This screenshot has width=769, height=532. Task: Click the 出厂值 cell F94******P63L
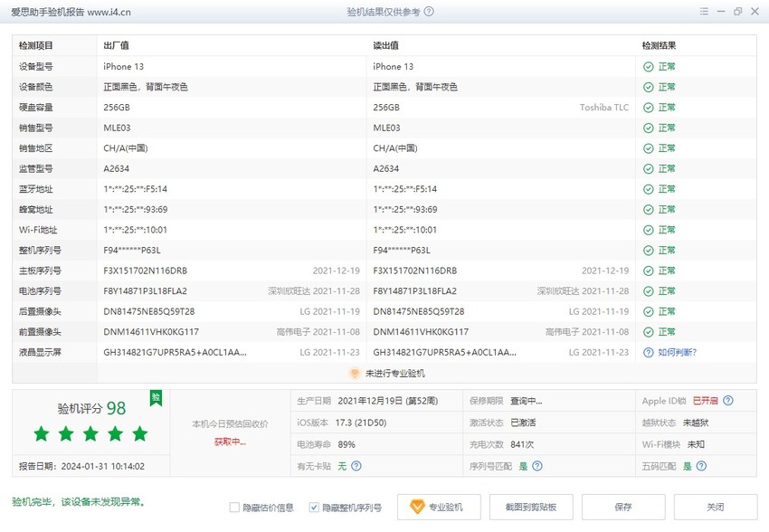point(132,251)
